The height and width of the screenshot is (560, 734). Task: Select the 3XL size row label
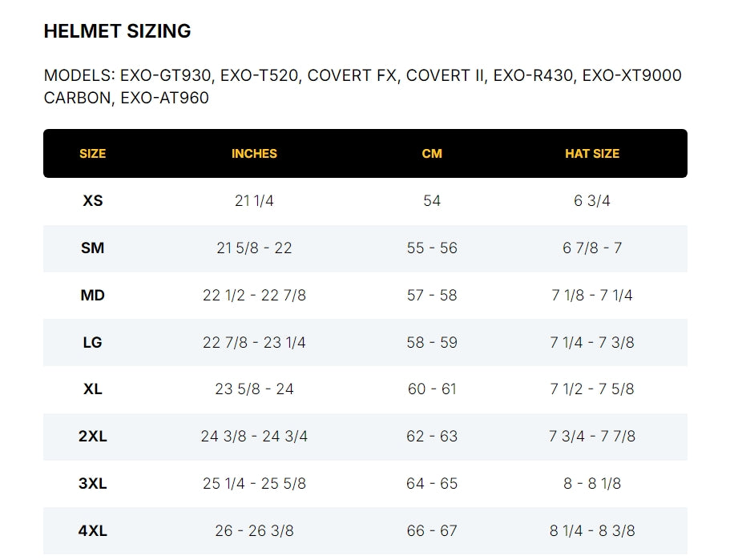[93, 484]
